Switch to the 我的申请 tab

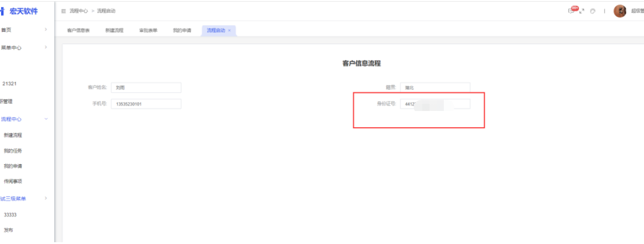pyautogui.click(x=182, y=30)
